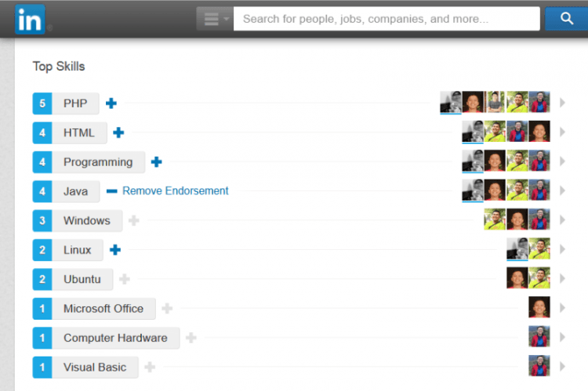Screen dimensions: 588x391
Task: Expand the Computer Hardware endorsers arrow
Action: pyautogui.click(x=562, y=337)
